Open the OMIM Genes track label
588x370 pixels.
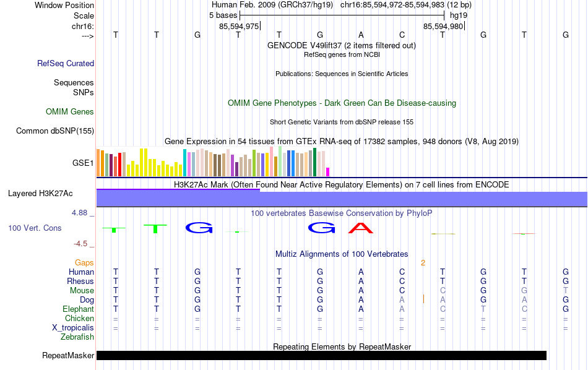point(70,112)
